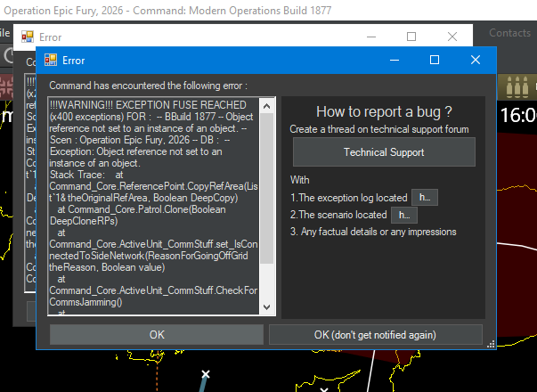This screenshot has height=392, width=537.
Task: Click the Command_Core.Patrol.Clone stack trace line
Action: [x=137, y=216]
